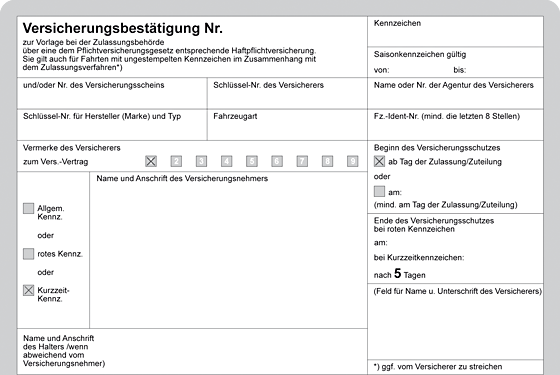
Task: Tick checkbox 1 under Vermerke des Versicherers
Action: [151, 161]
